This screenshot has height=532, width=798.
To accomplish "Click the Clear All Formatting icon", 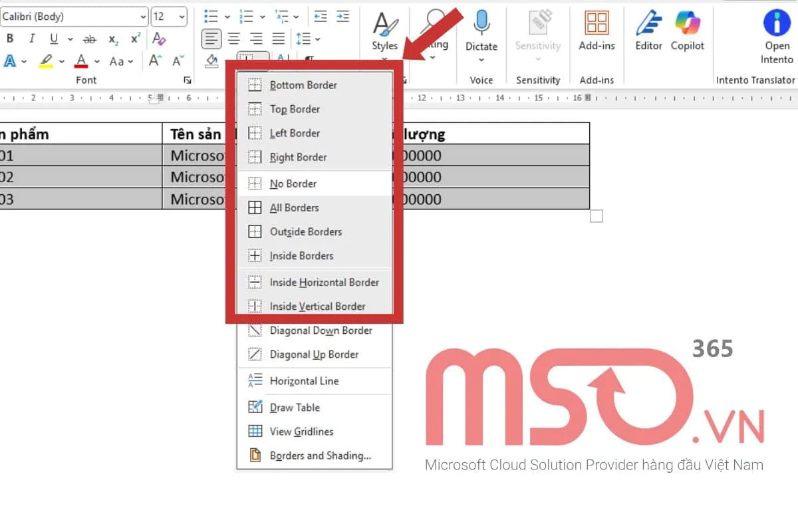I will (159, 39).
